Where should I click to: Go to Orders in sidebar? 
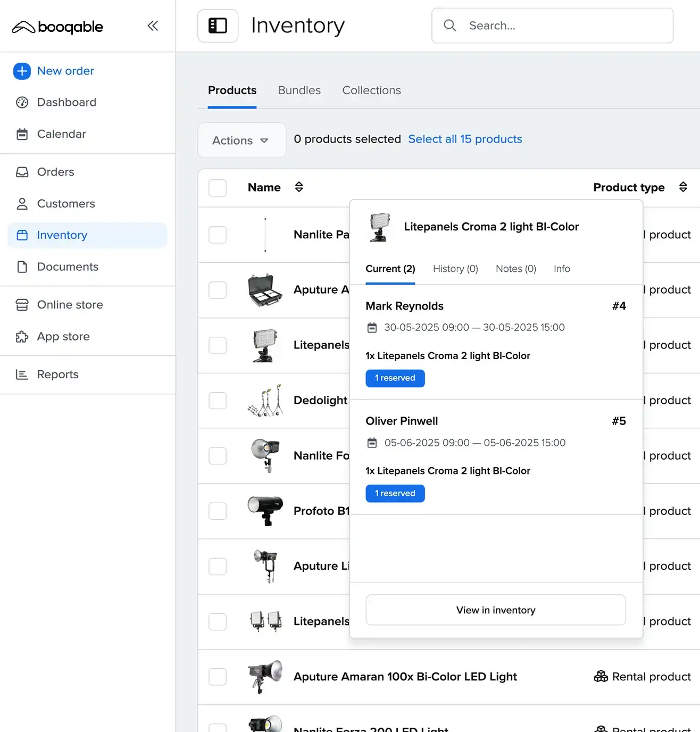55,172
